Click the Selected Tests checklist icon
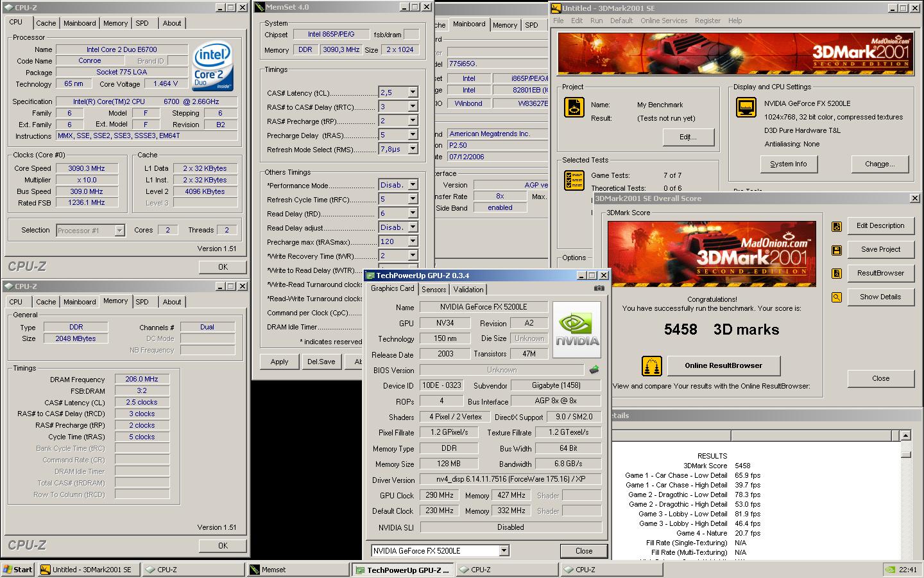Viewport: 924px width, 578px height. [x=574, y=180]
